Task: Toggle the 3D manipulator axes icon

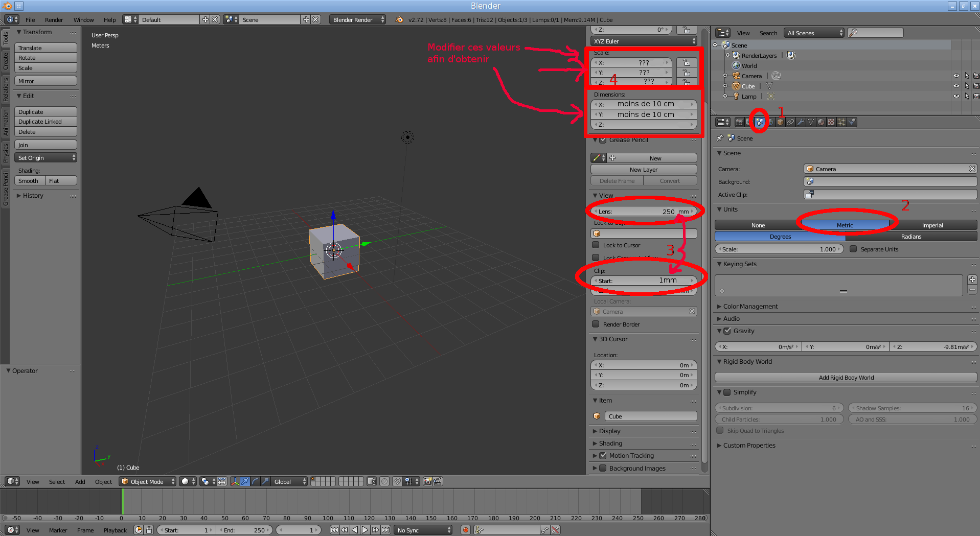Action: click(x=235, y=481)
